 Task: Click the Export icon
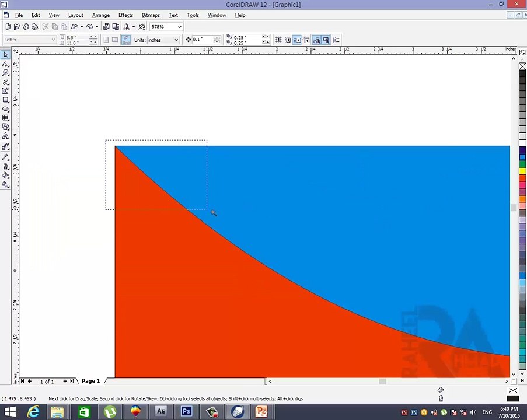(116, 27)
